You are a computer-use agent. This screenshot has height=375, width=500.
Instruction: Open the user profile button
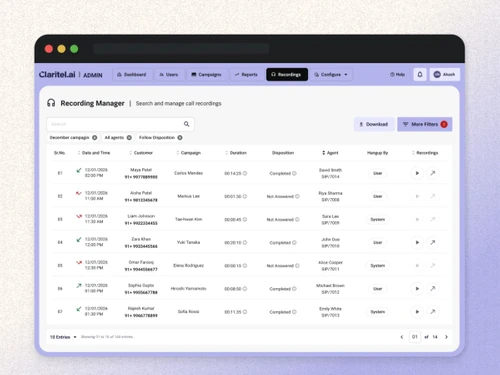click(445, 74)
